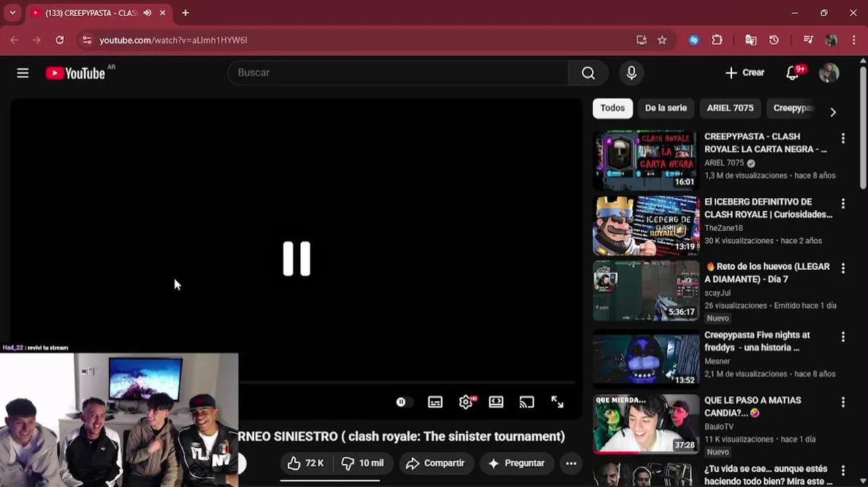
Task: Select the Creepypasta filter chip
Action: coord(792,108)
